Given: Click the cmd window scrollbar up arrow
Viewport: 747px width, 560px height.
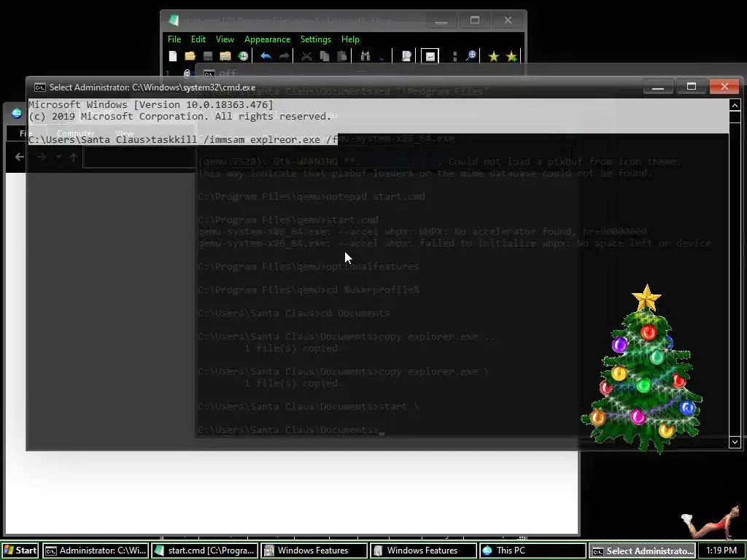Looking at the screenshot, I should coord(735,105).
